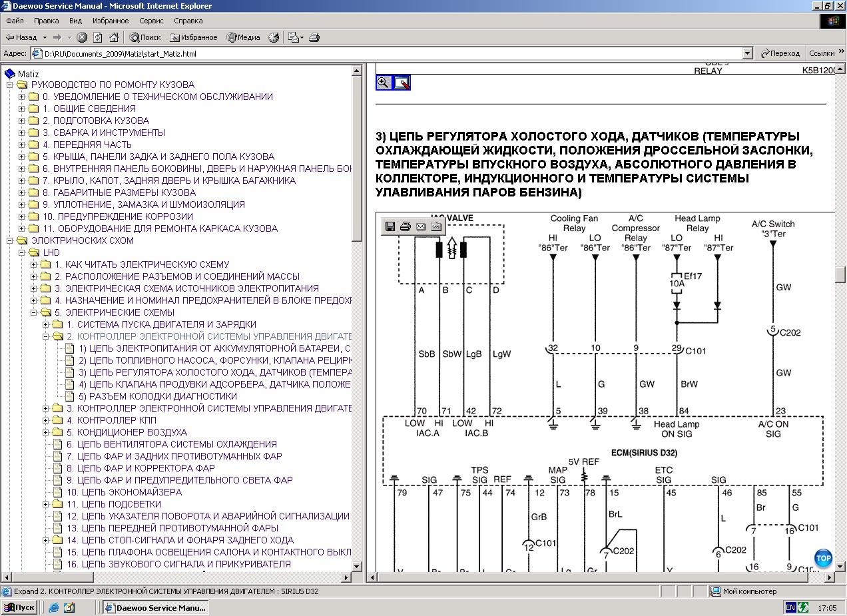847x616 pixels.
Task: Open My Pictures folder icon on the image toolbar
Action: click(435, 226)
